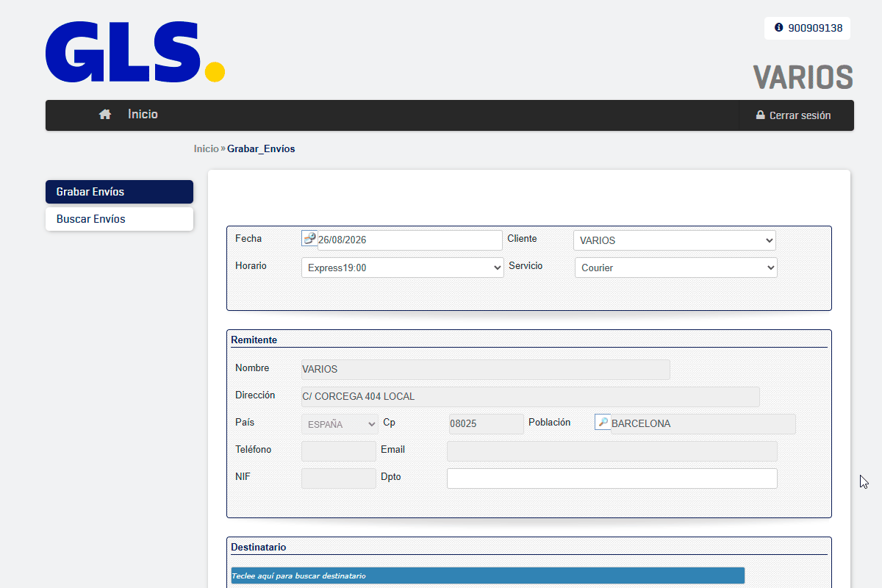Click the Población field showing BARCELONA
This screenshot has height=588, width=882.
(x=703, y=424)
